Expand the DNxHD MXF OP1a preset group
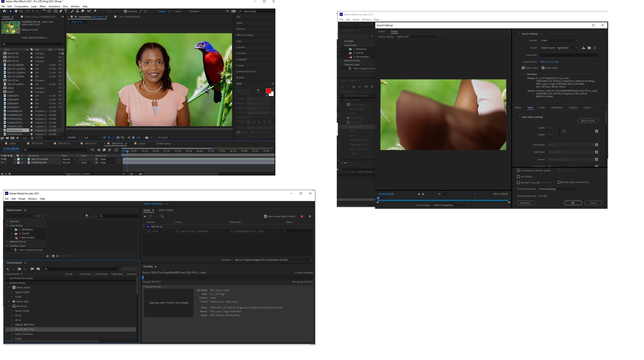644x360 pixels. 12,325
